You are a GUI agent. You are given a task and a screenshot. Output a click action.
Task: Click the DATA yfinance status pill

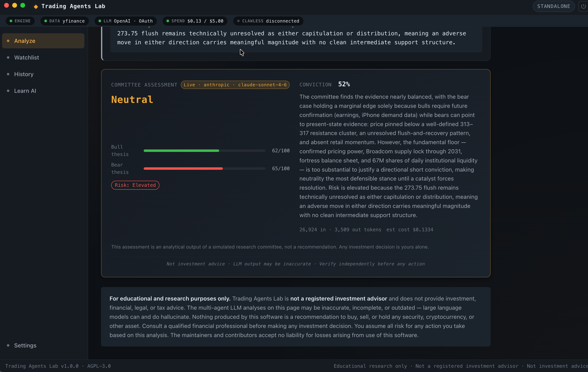click(65, 21)
